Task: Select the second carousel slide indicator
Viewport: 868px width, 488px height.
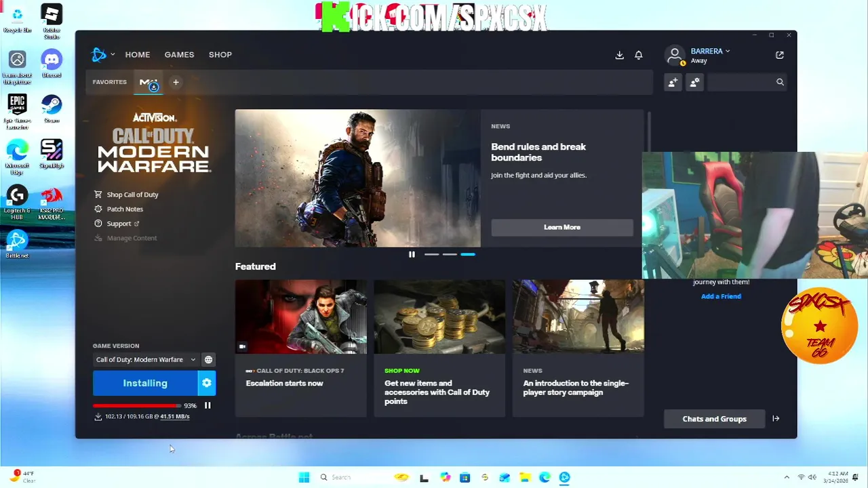Action: click(450, 254)
